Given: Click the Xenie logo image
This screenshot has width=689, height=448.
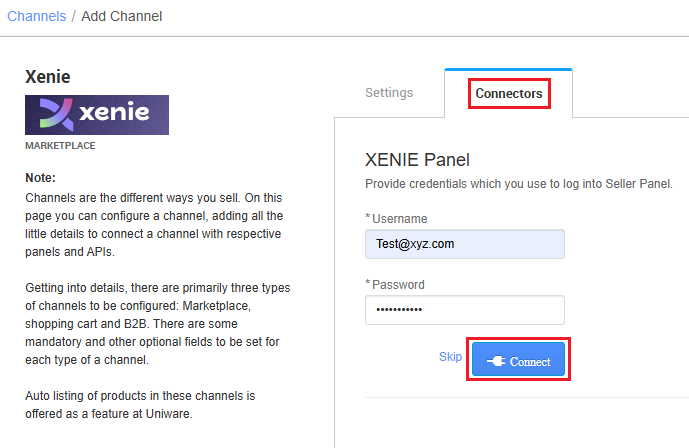Looking at the screenshot, I should point(97,115).
